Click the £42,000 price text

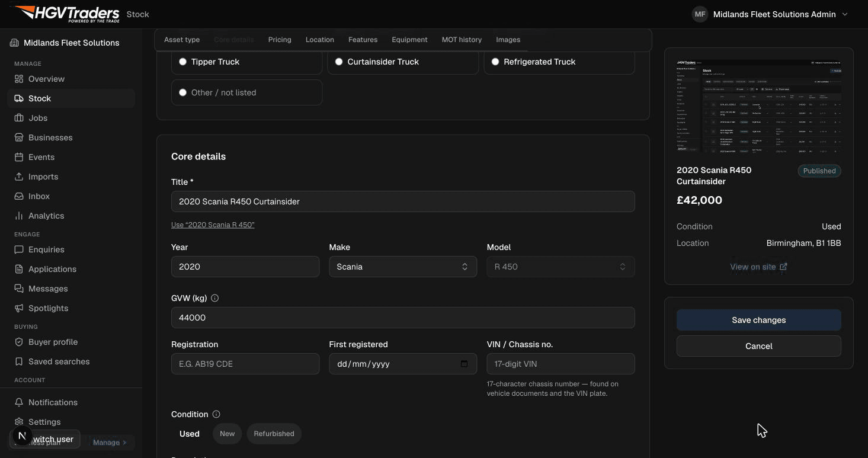tap(699, 200)
